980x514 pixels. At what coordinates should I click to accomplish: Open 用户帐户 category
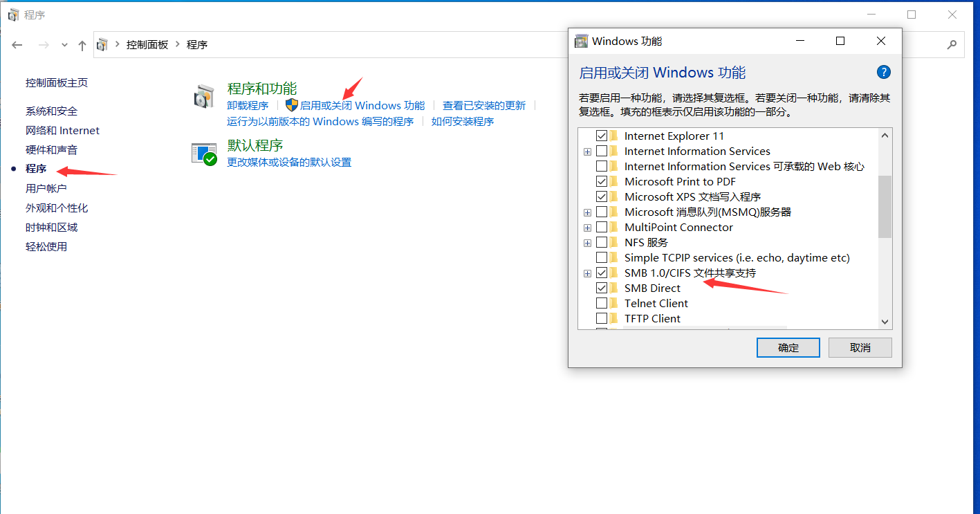tap(46, 188)
